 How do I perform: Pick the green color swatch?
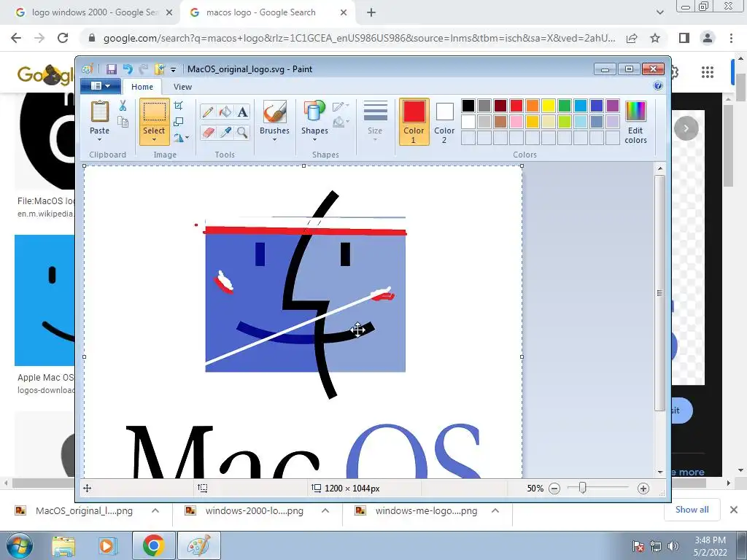[565, 105]
